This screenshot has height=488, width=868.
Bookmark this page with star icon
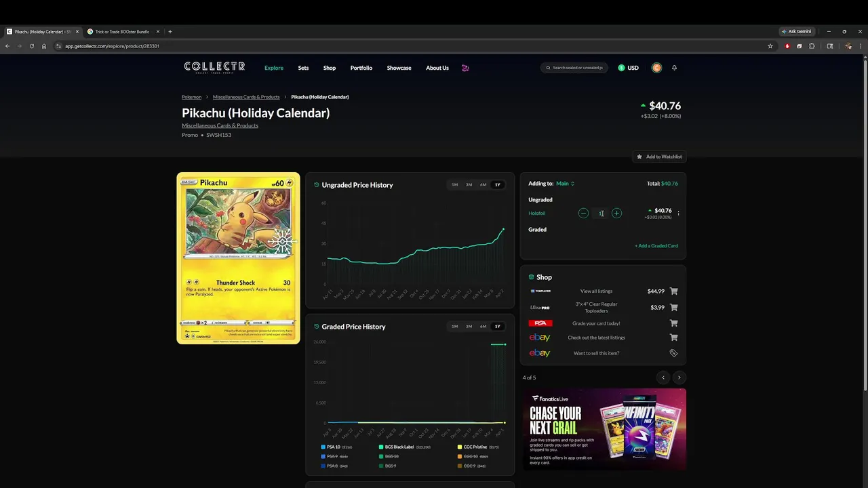(770, 46)
